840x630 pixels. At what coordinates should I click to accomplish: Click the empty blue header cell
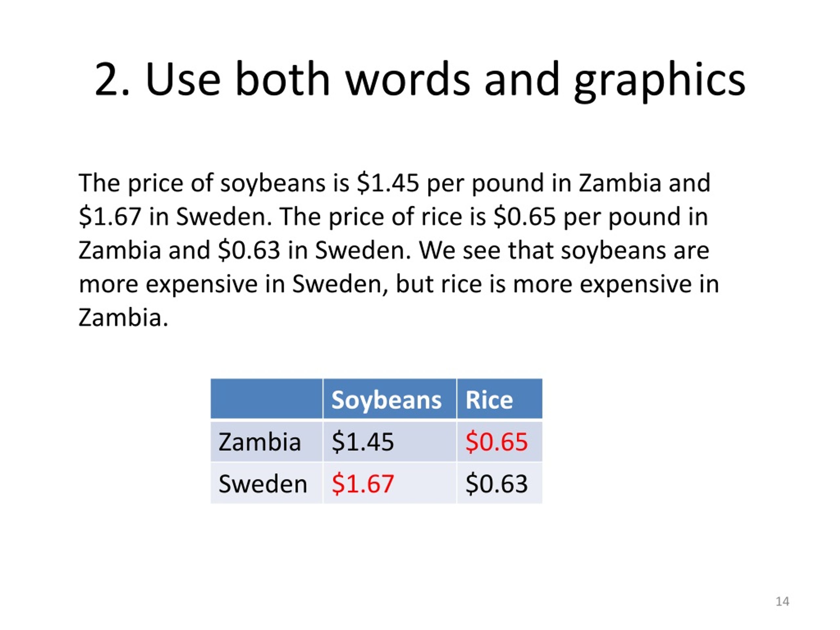266,399
